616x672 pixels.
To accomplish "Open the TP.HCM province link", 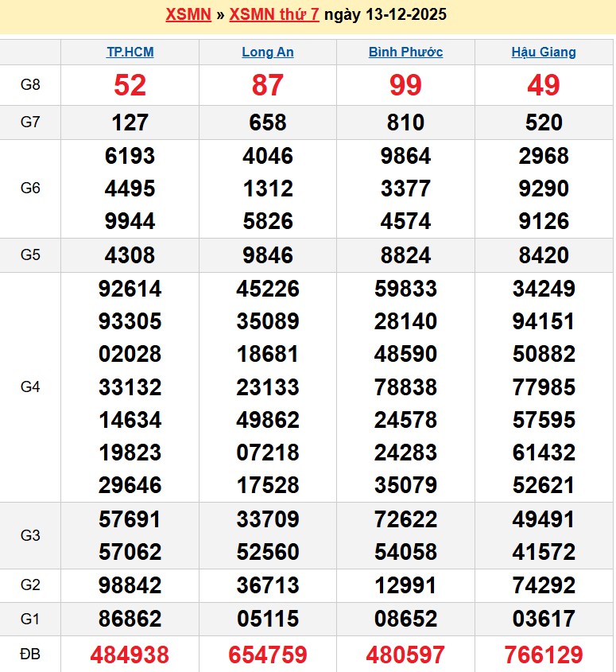I will [130, 52].
